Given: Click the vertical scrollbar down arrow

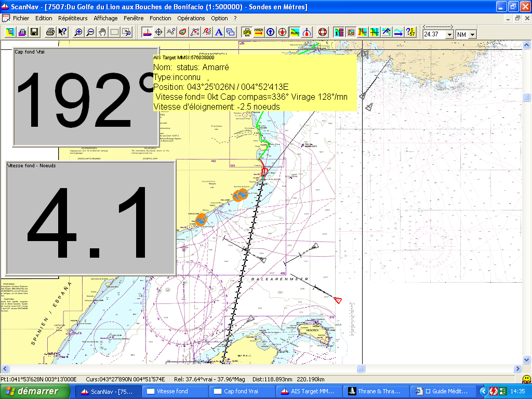Looking at the screenshot, I should point(527,360).
